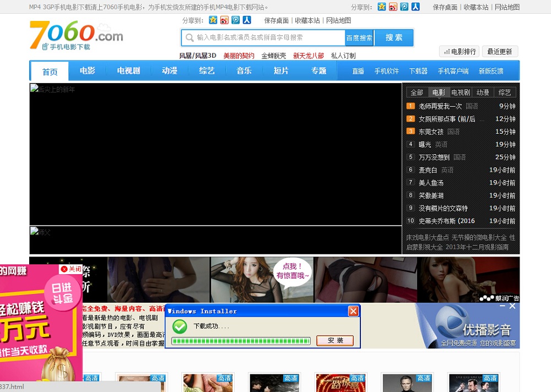Viewport: 551px width, 392px height.
Task: Open the 专题 navigation tab
Action: pyautogui.click(x=318, y=70)
